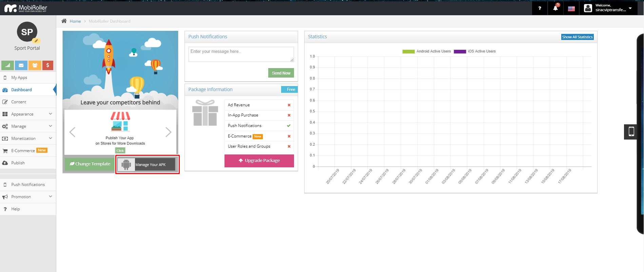Focus the push message text box
This screenshot has height=272, width=644.
tap(241, 54)
